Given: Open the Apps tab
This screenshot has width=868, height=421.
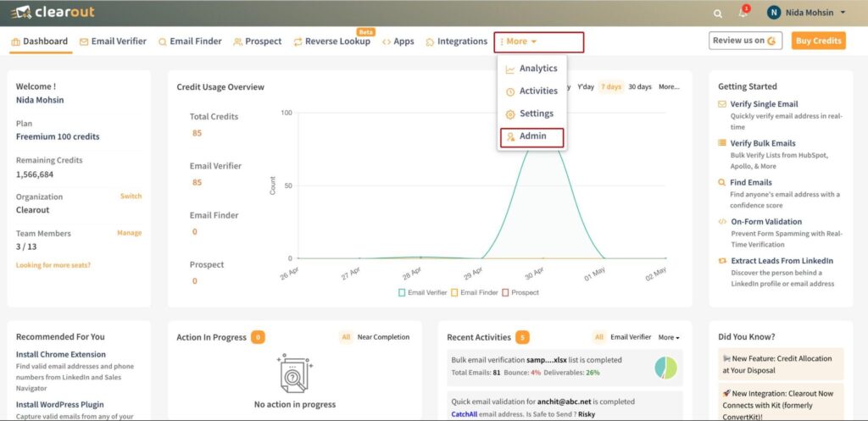Looking at the screenshot, I should (x=398, y=42).
